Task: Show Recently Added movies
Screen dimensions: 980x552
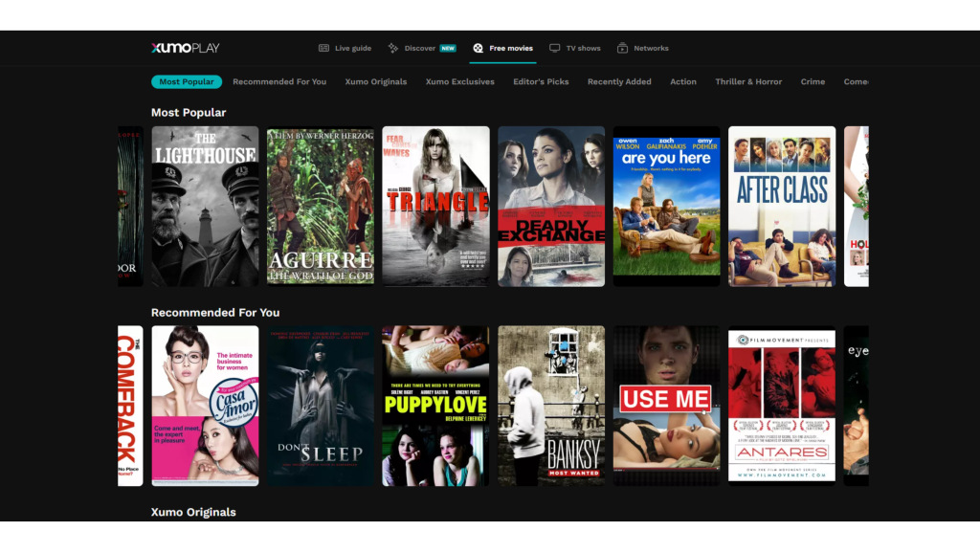Action: tap(619, 82)
